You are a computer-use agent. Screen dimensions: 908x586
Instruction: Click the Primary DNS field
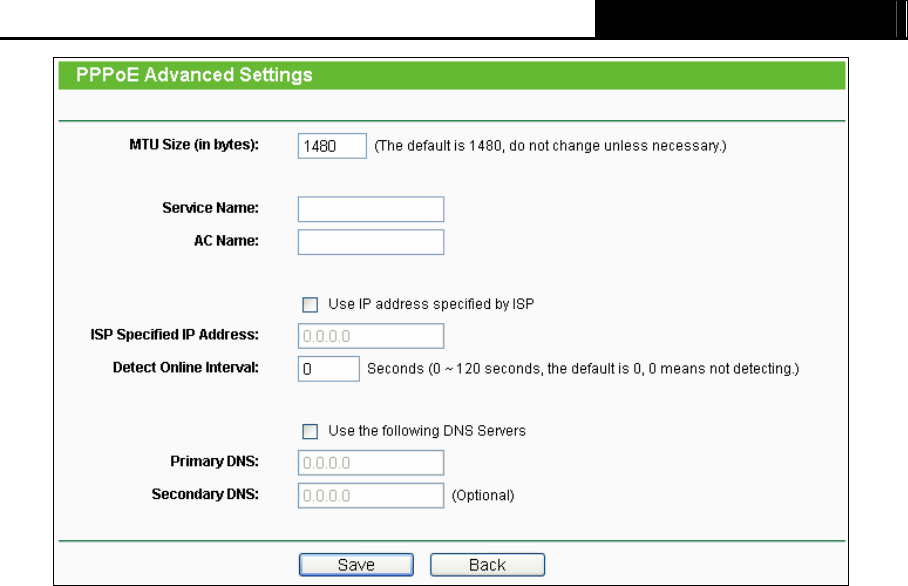point(371,463)
